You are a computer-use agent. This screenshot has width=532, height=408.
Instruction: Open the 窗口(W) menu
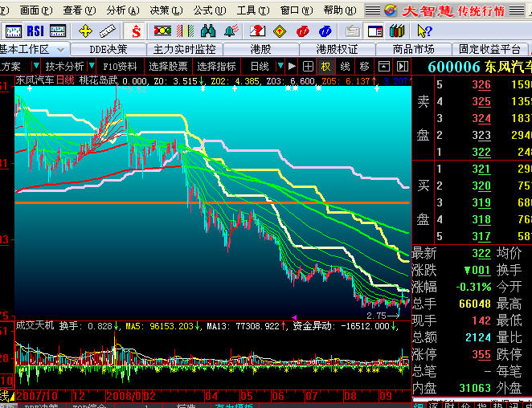[x=297, y=11]
